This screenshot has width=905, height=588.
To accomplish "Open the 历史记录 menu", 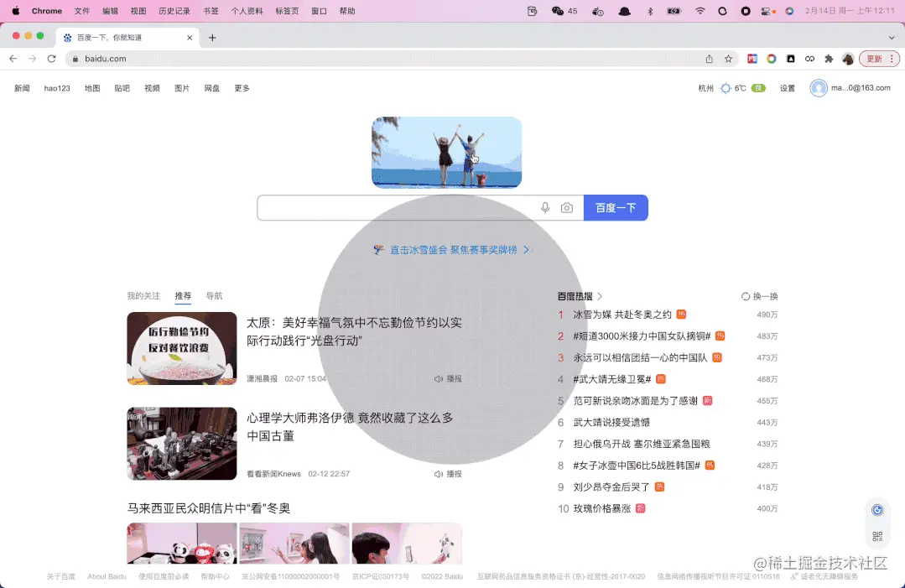I will [x=174, y=11].
